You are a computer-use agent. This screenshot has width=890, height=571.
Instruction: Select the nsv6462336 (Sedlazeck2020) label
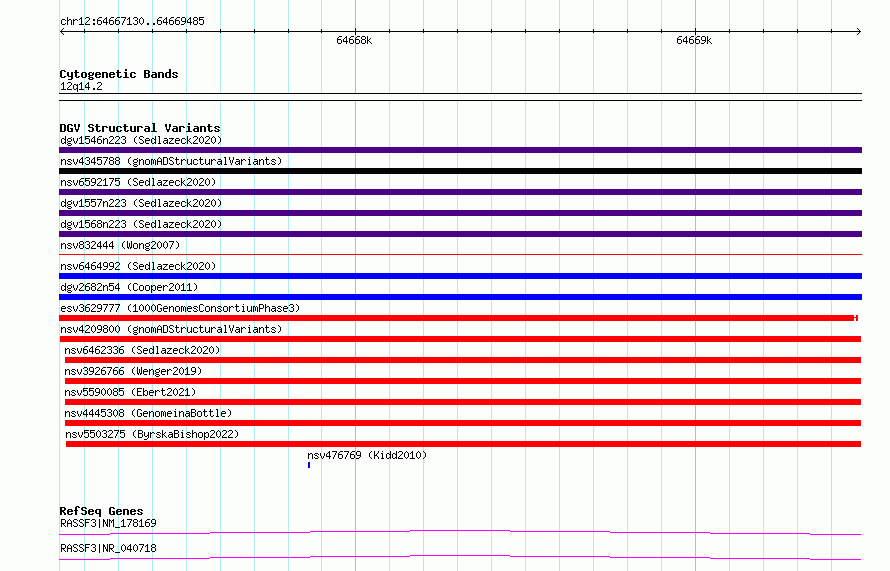coord(142,350)
